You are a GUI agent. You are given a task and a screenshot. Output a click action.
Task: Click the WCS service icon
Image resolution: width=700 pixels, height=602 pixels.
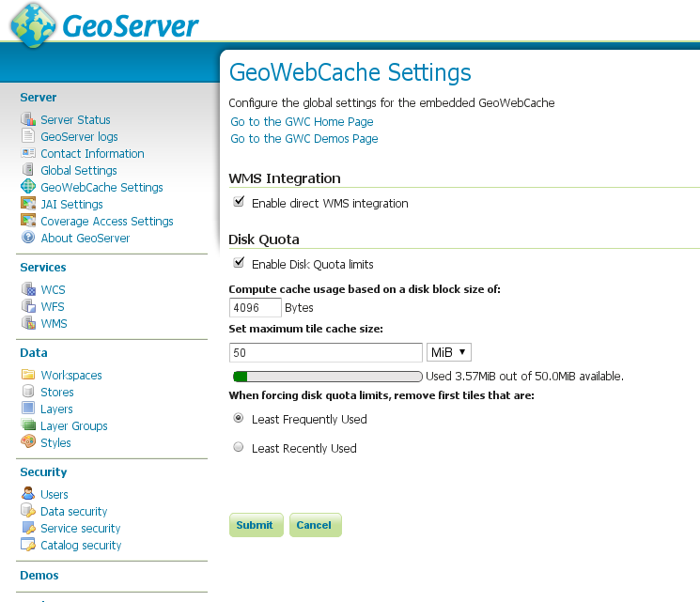tap(28, 288)
